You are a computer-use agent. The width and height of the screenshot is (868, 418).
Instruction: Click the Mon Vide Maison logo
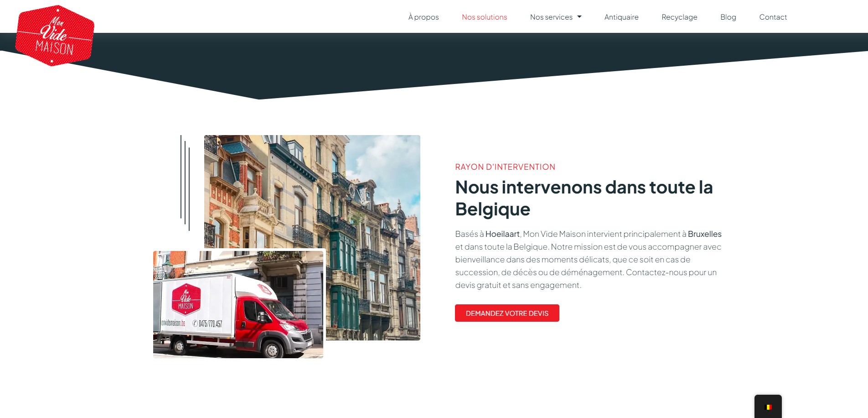point(55,36)
